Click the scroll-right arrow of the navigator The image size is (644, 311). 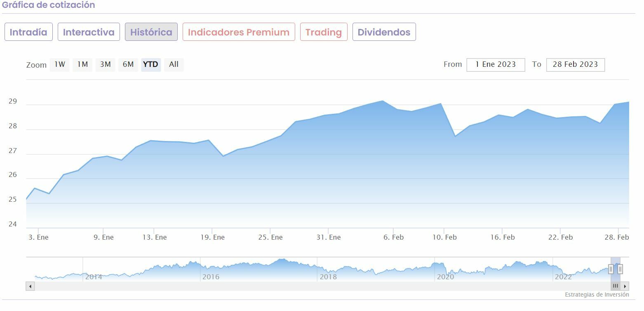click(625, 286)
